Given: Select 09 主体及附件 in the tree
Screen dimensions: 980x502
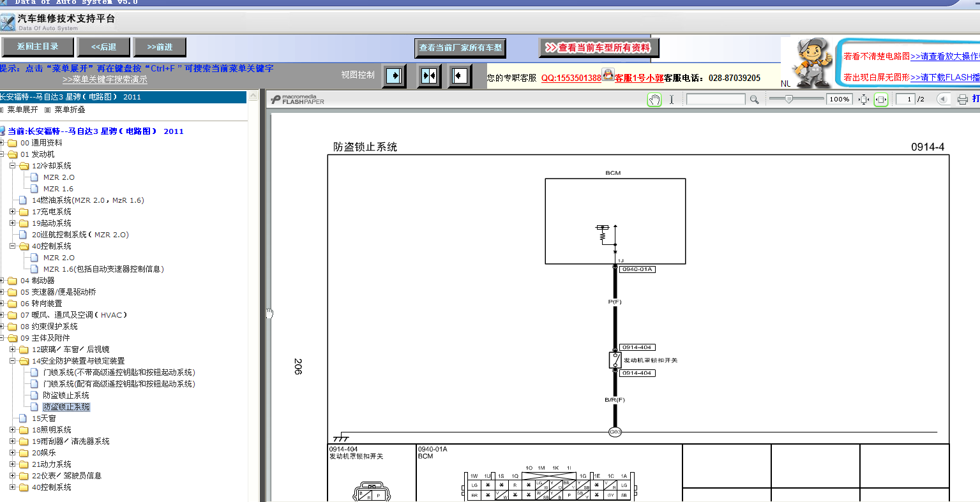Looking at the screenshot, I should pos(45,338).
